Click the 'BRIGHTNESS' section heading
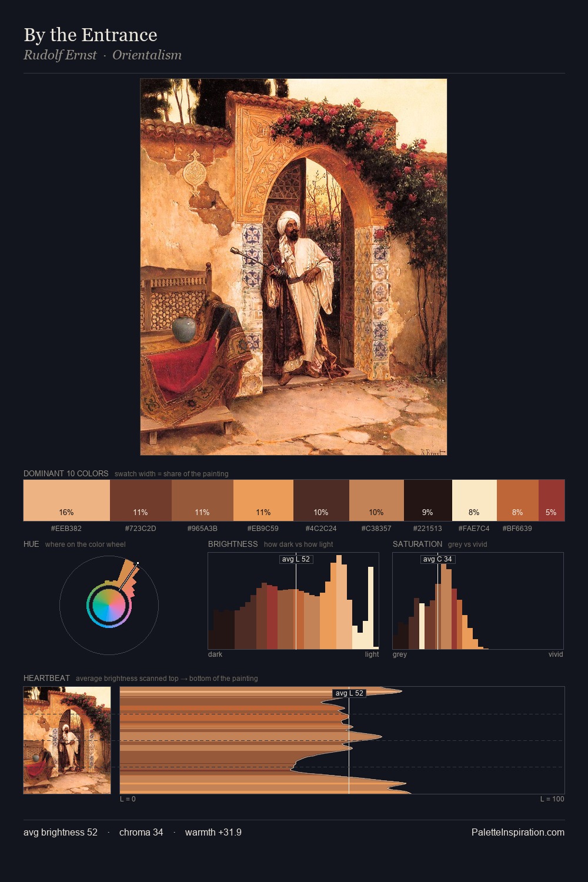Viewport: 588px width, 882px height. pyautogui.click(x=233, y=544)
